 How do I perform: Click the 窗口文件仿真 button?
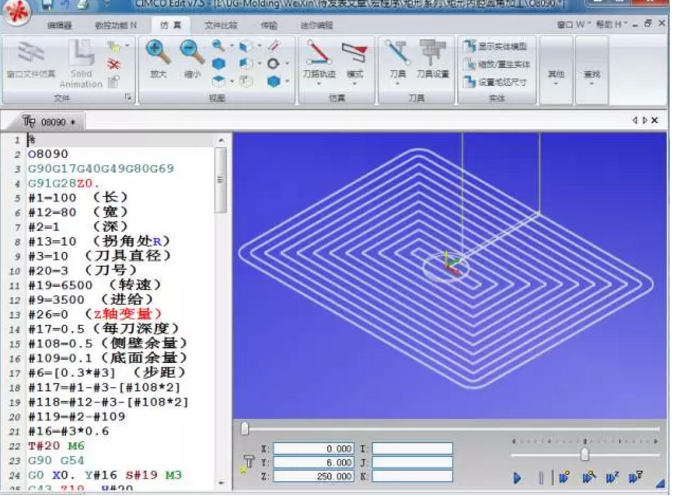[x=31, y=61]
